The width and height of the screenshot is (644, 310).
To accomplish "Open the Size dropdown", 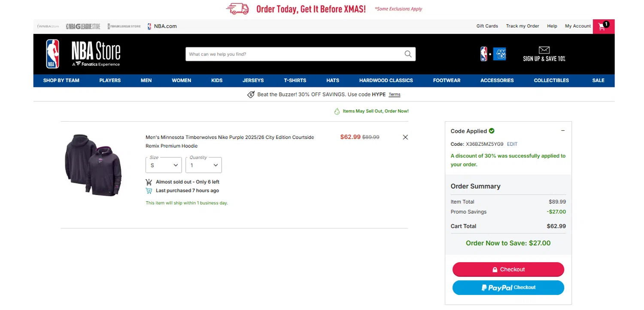I will [x=164, y=165].
